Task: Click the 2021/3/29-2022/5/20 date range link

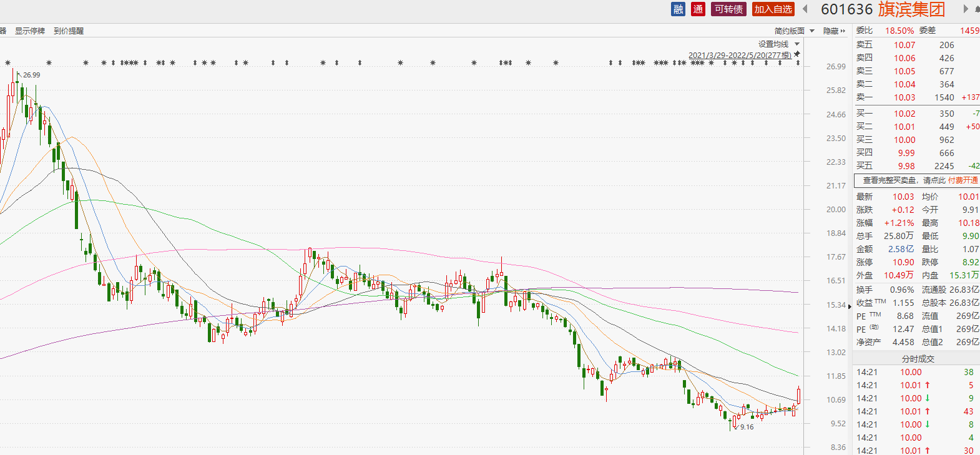Action: (740, 56)
